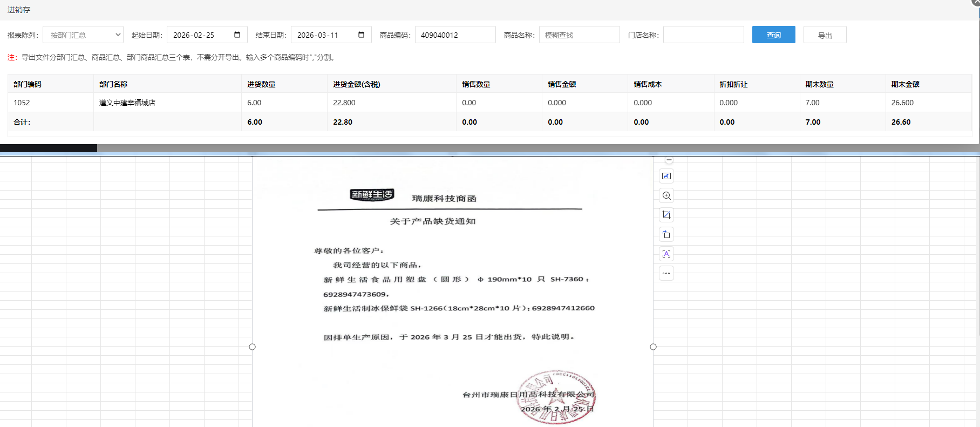
Task: Click the right-middle resize handle of the image
Action: [653, 347]
